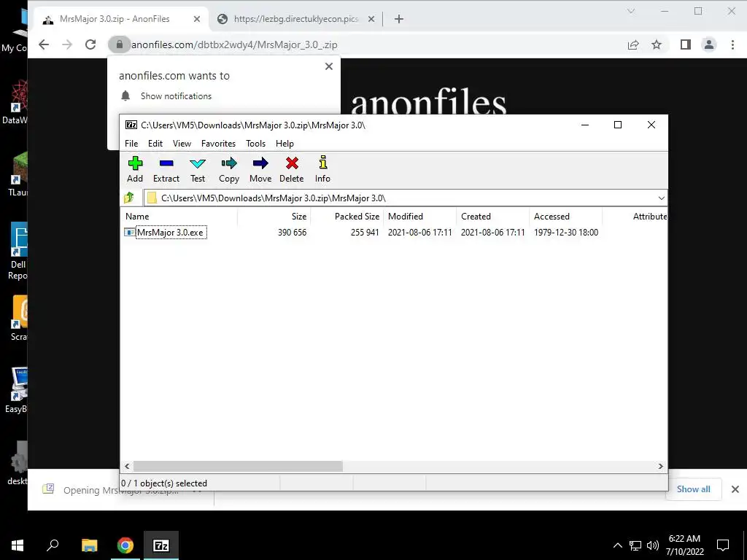The width and height of the screenshot is (747, 560).
Task: Open the Tools menu
Action: [x=255, y=144]
